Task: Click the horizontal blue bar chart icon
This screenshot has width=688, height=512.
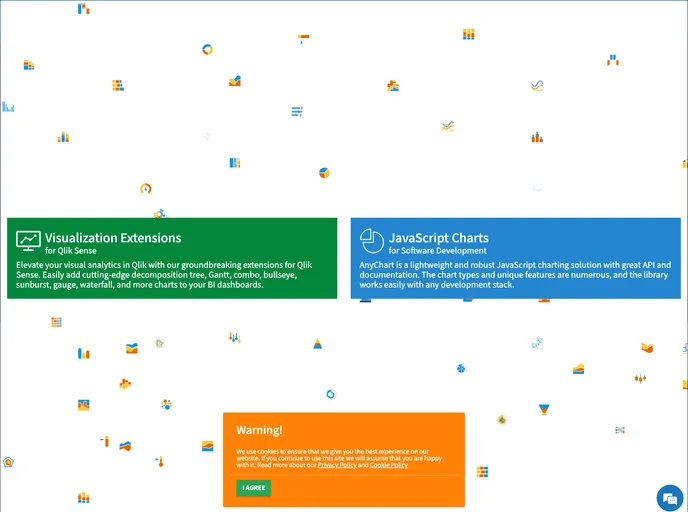Action: [297, 111]
